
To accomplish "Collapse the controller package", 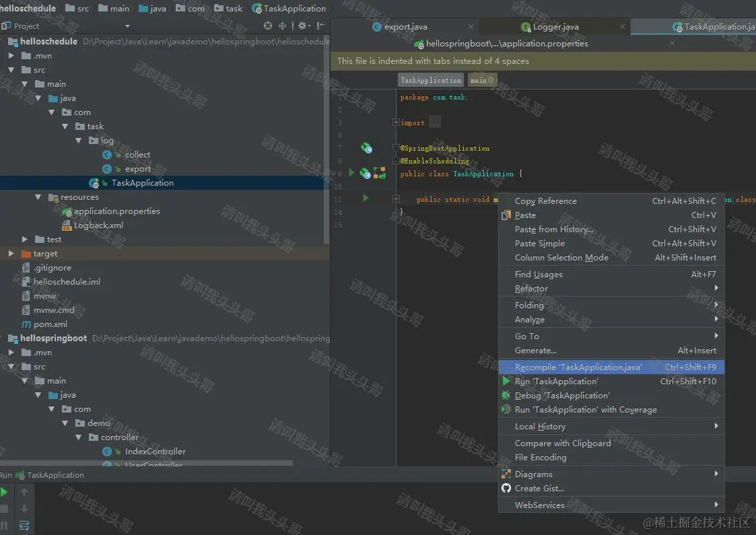I will tap(79, 437).
